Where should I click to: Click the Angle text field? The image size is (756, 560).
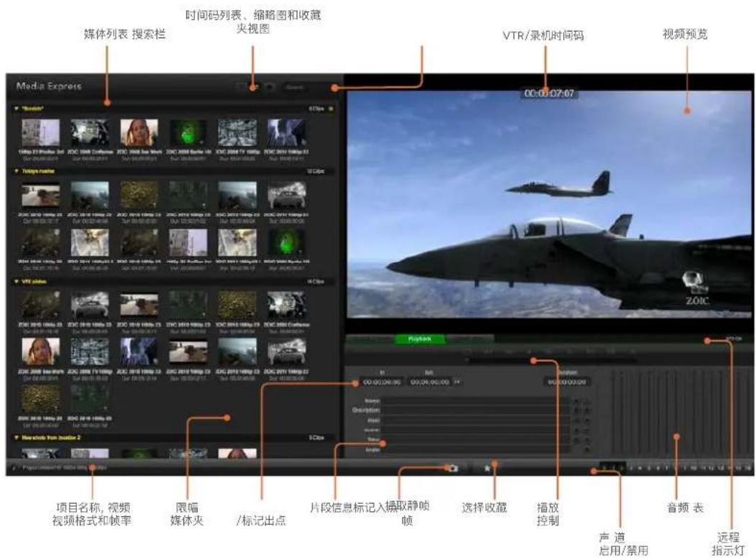point(475,449)
